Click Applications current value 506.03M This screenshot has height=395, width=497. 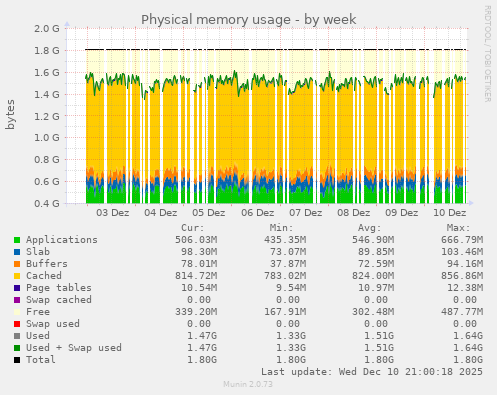[196, 240]
